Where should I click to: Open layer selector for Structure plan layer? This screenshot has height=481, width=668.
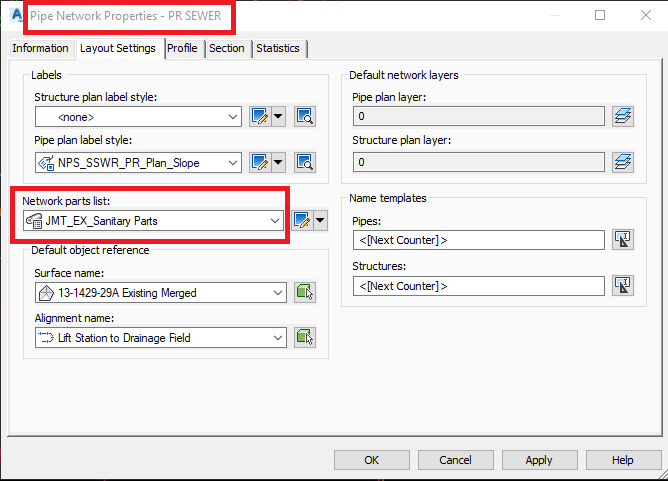[x=623, y=162]
